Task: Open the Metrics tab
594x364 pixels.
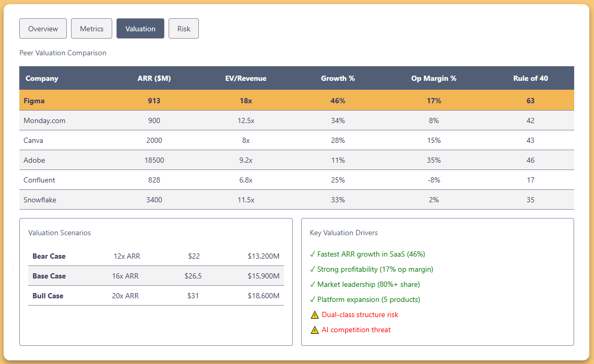Action: [91, 28]
